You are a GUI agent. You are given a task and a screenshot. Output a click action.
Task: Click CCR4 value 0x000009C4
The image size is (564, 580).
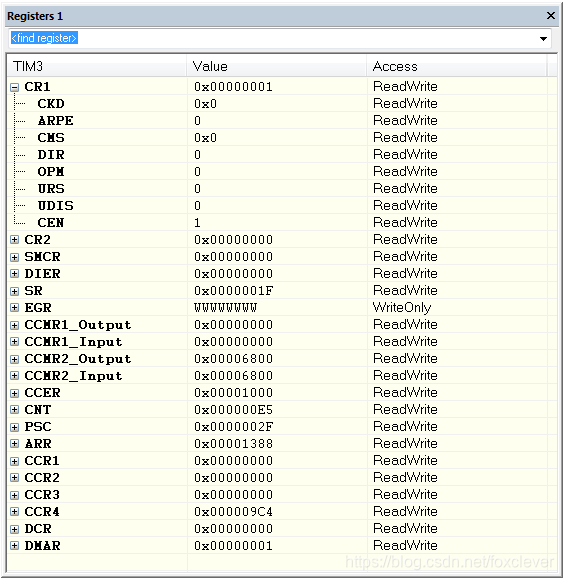(x=233, y=512)
